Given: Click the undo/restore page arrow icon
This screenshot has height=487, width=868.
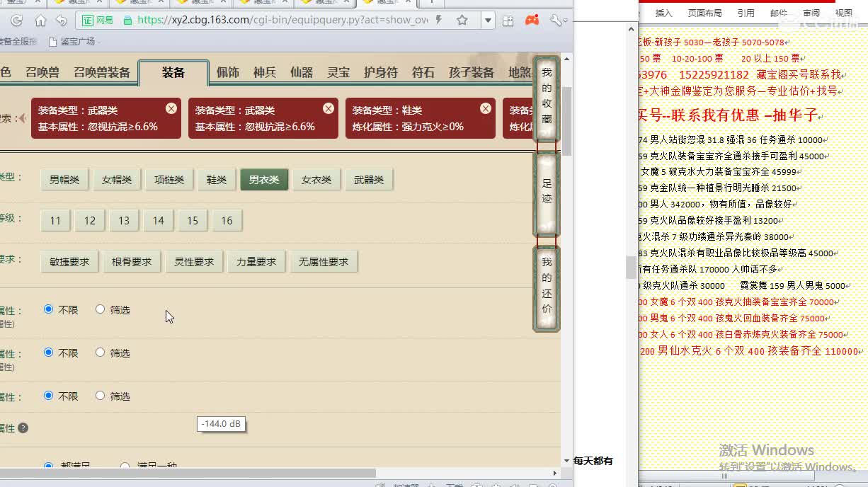Looking at the screenshot, I should 62,21.
